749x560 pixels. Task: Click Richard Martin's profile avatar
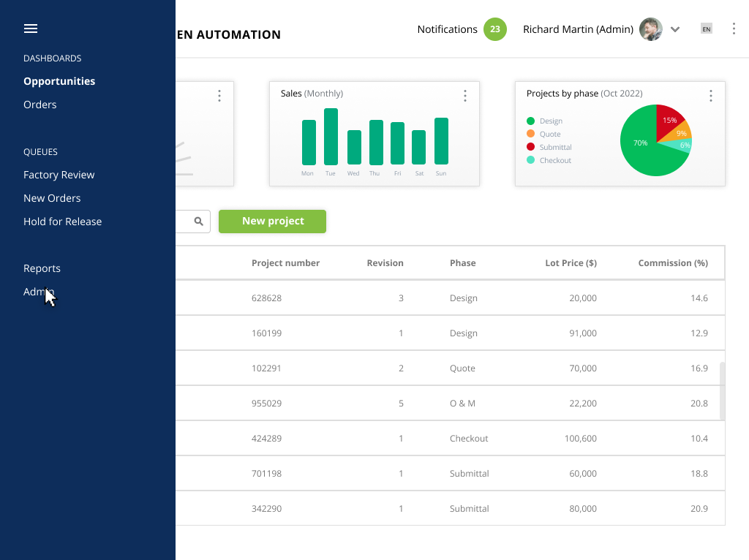650,29
